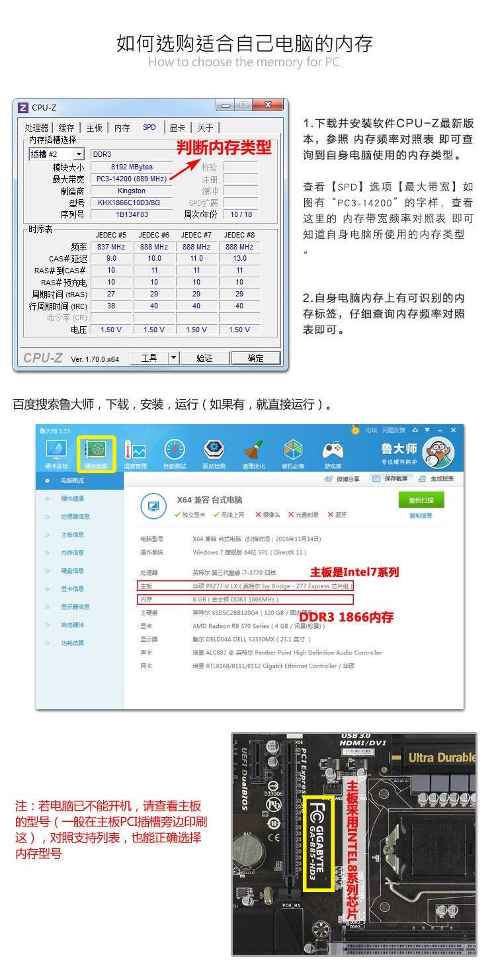
Task: Click the 复制信息 link
Action: tap(421, 515)
